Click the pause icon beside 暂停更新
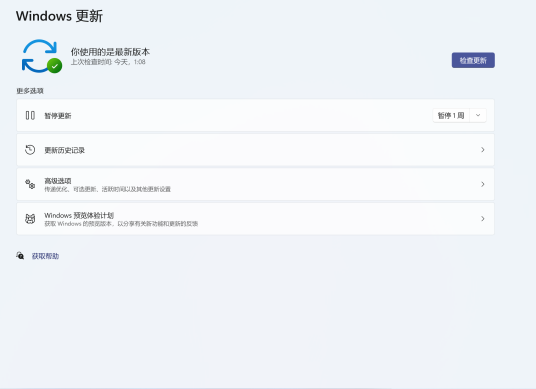Image resolution: width=536 pixels, height=389 pixels. coord(30,116)
